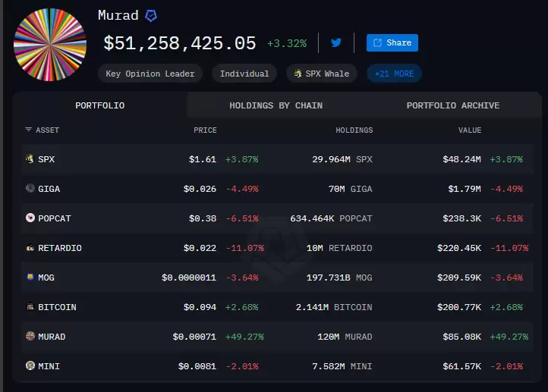Open the MINI asset name
Viewport: 548px width, 392px height.
click(49, 366)
